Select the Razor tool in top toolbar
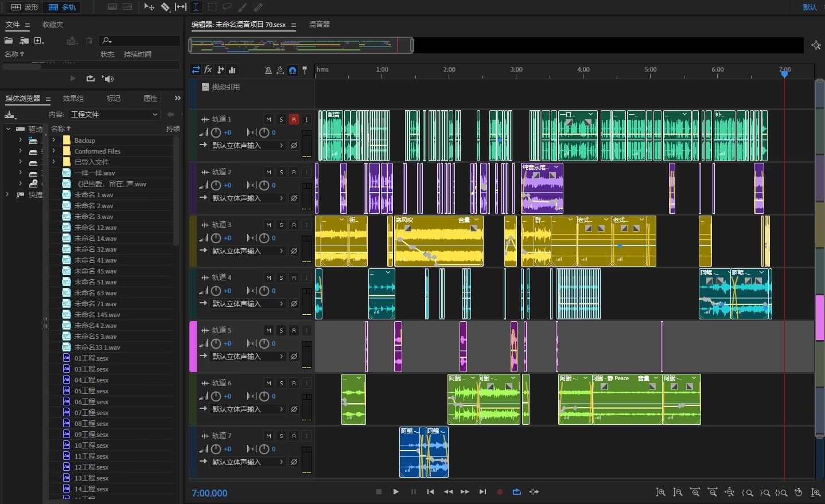 pos(165,7)
